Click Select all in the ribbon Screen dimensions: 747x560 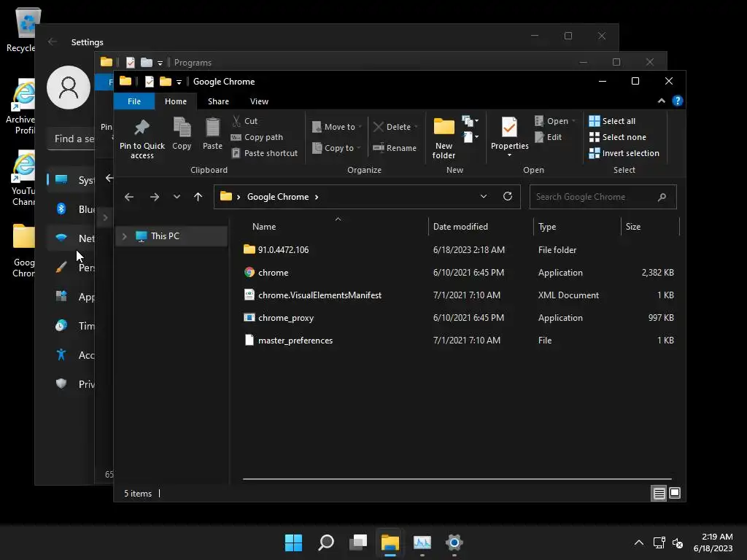click(x=612, y=121)
